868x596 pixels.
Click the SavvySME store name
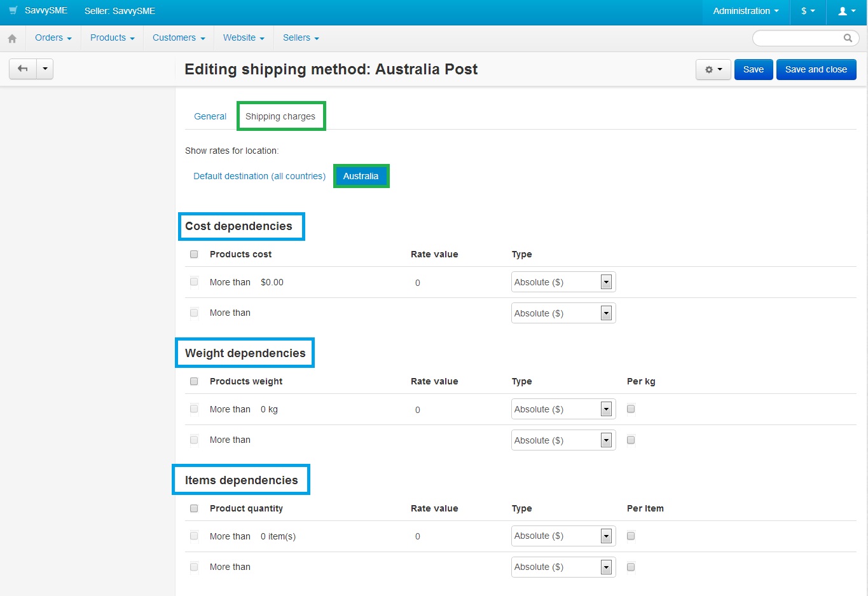point(46,11)
